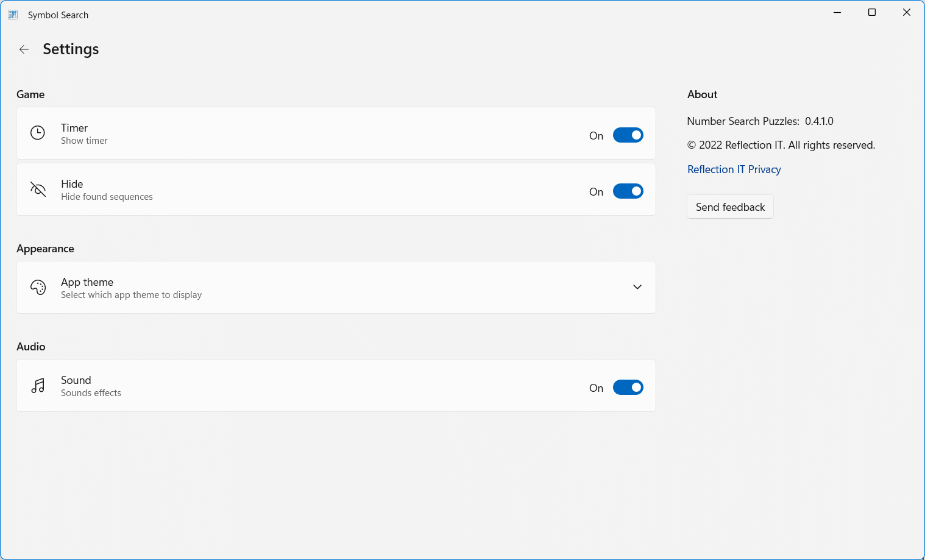
Task: Click the Symbol Search app icon in title bar
Action: pos(13,15)
